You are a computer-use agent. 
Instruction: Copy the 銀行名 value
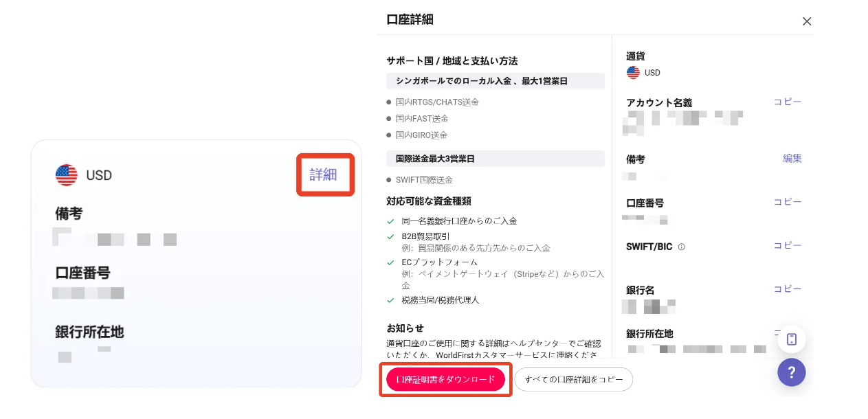tap(788, 289)
